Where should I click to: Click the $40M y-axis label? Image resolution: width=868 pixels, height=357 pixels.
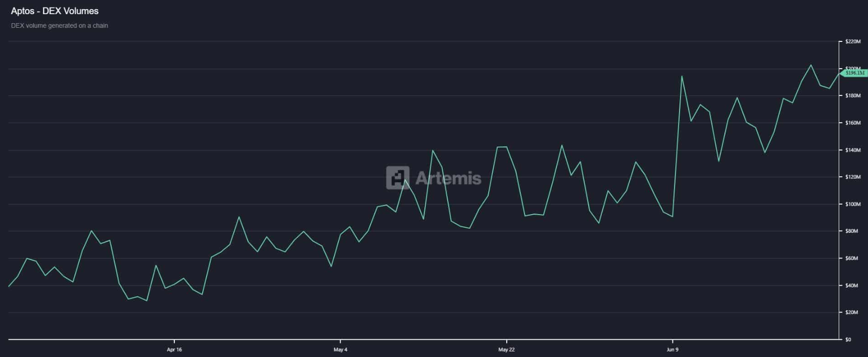(x=852, y=286)
